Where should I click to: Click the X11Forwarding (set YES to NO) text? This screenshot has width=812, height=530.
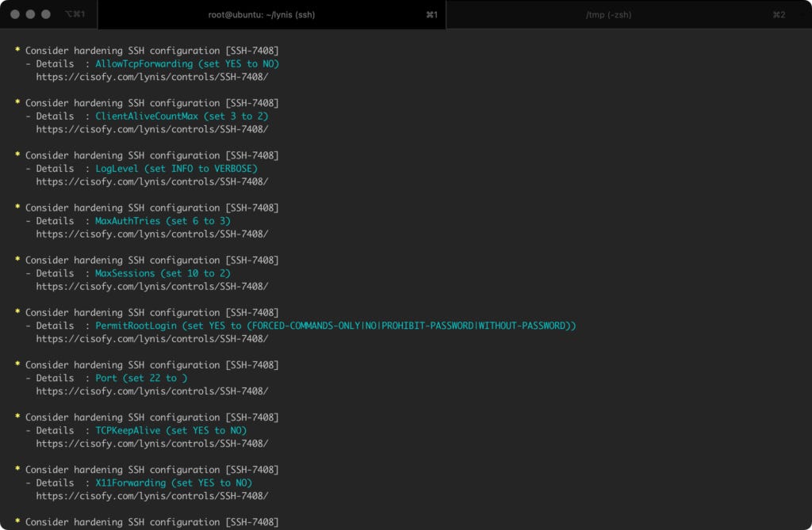pyautogui.click(x=174, y=483)
